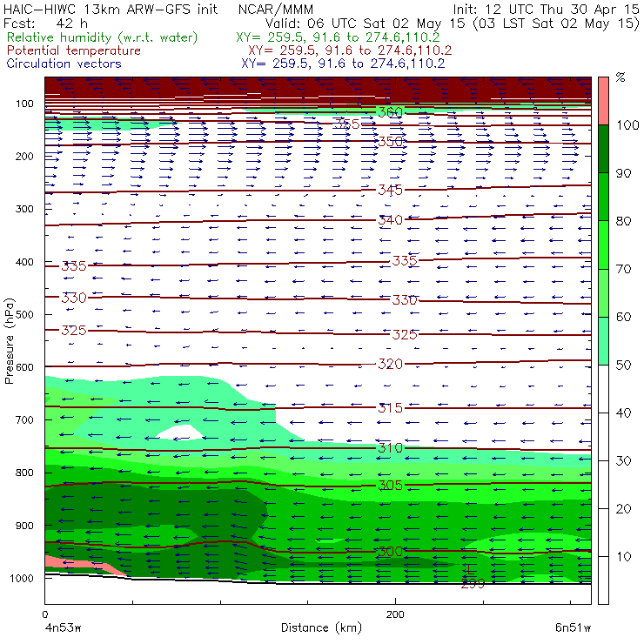Click the green 'XY= 259.5, 91.6 to 274.6,110.2' line
Screen dimensions: 644x644
tap(338, 37)
